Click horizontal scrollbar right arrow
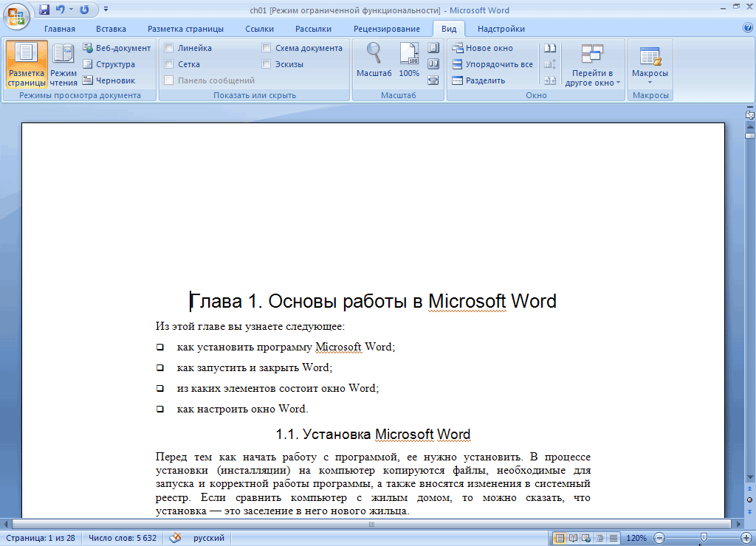 (738, 524)
